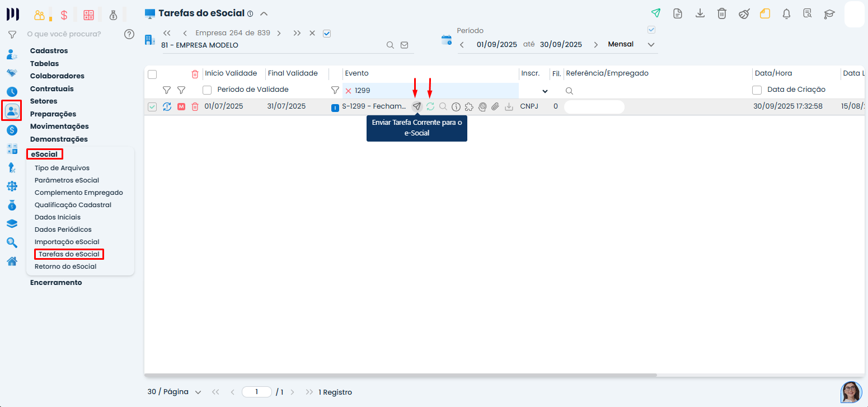Toggle select-all checkbox in table header
This screenshot has height=407, width=868.
(152, 74)
